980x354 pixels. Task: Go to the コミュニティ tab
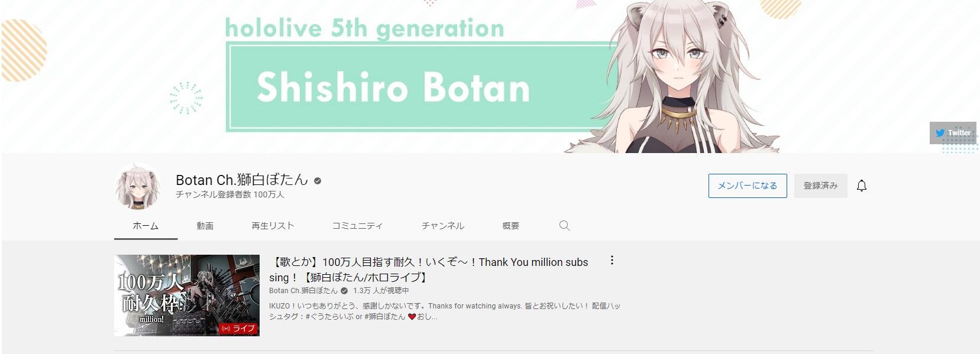tap(357, 226)
